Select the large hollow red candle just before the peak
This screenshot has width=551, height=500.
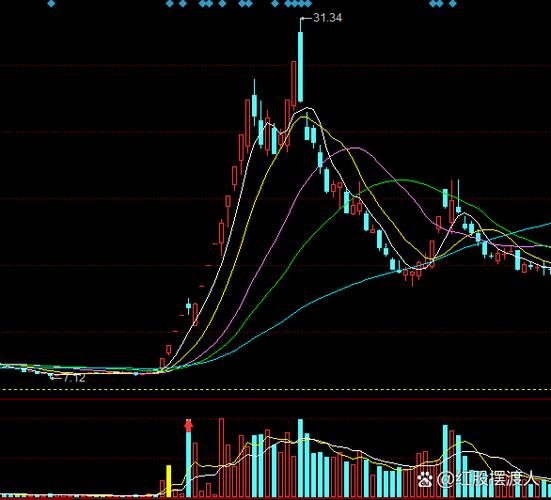[294, 83]
